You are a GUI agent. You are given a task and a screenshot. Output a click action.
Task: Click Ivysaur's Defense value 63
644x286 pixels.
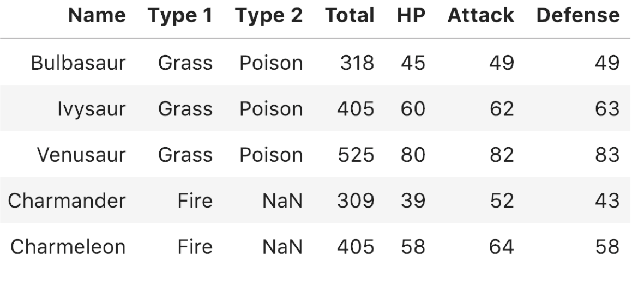(x=607, y=109)
